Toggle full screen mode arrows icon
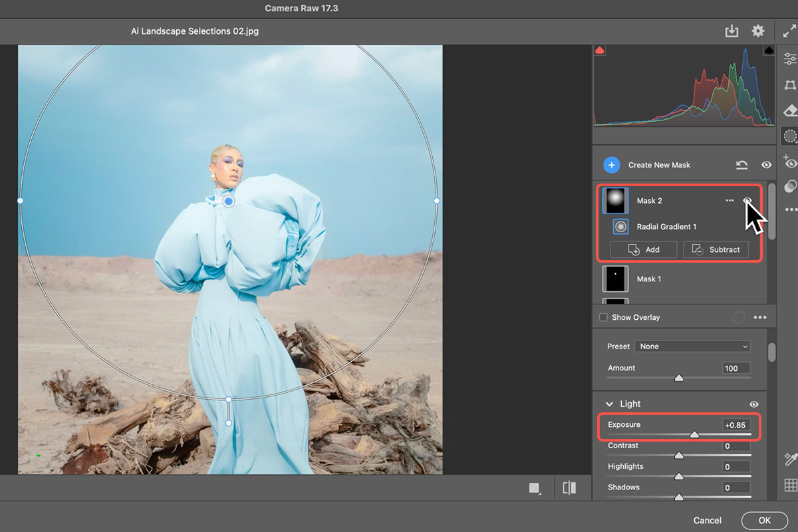798x532 pixels. click(789, 31)
